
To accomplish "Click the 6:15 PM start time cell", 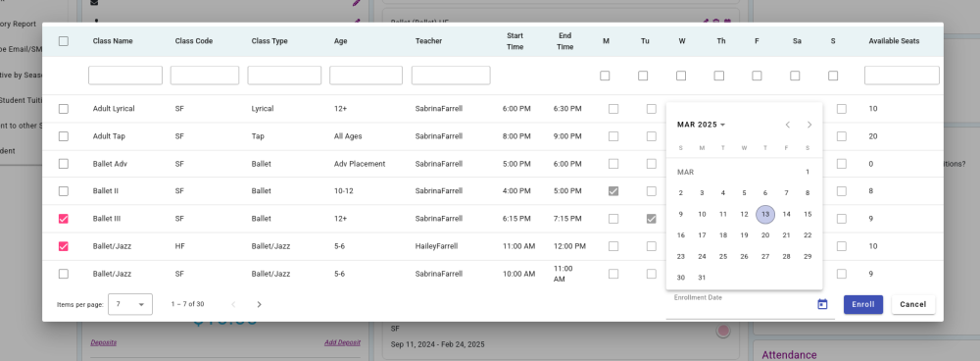I will point(515,219).
